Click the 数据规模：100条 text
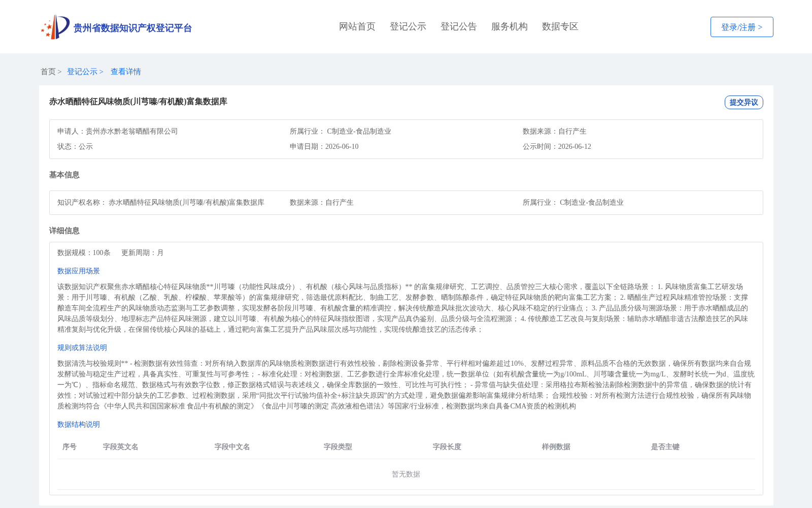Screen dimensions: 812x508 [x=84, y=252]
